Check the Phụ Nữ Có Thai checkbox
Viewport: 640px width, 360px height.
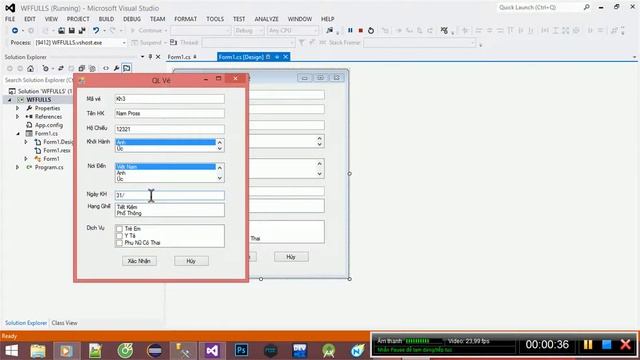tap(119, 243)
